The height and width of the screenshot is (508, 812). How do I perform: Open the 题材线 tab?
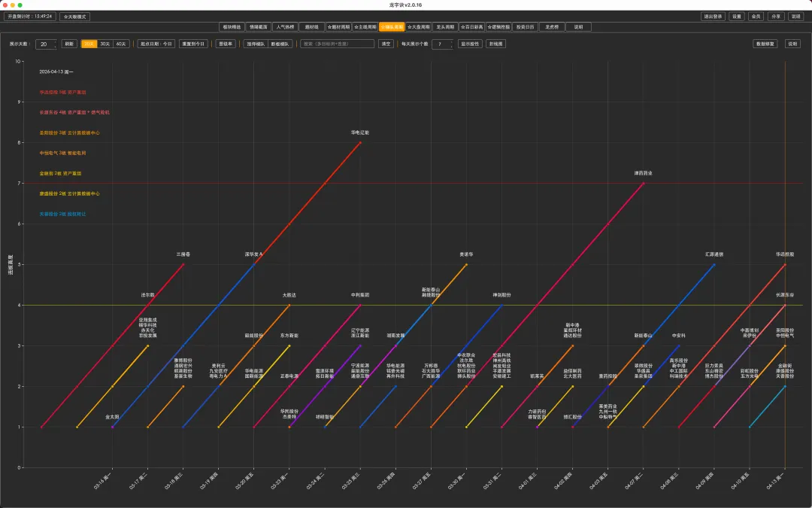(312, 27)
